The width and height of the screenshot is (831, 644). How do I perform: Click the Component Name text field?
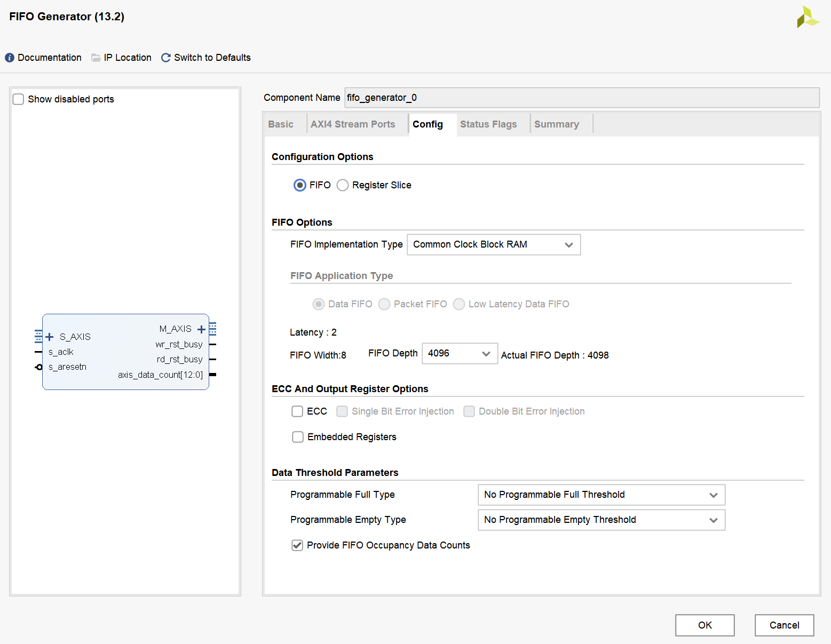[x=582, y=98]
